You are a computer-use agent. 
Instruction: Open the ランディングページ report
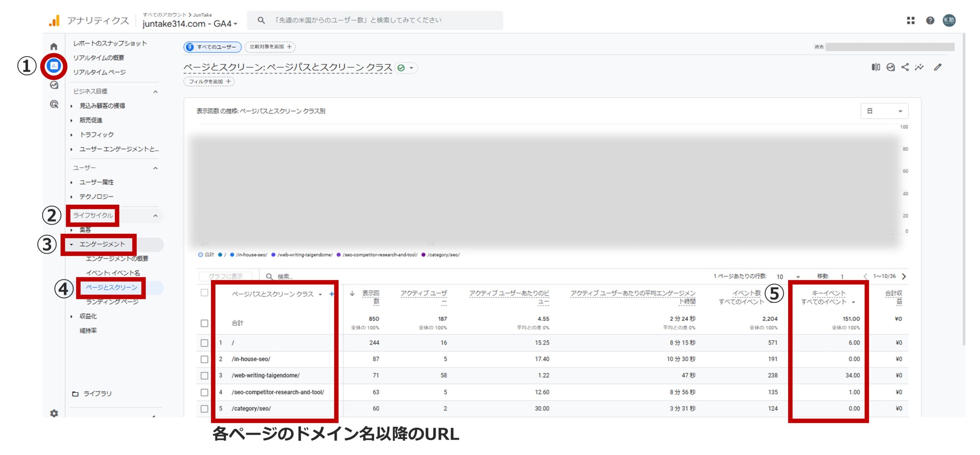click(112, 302)
